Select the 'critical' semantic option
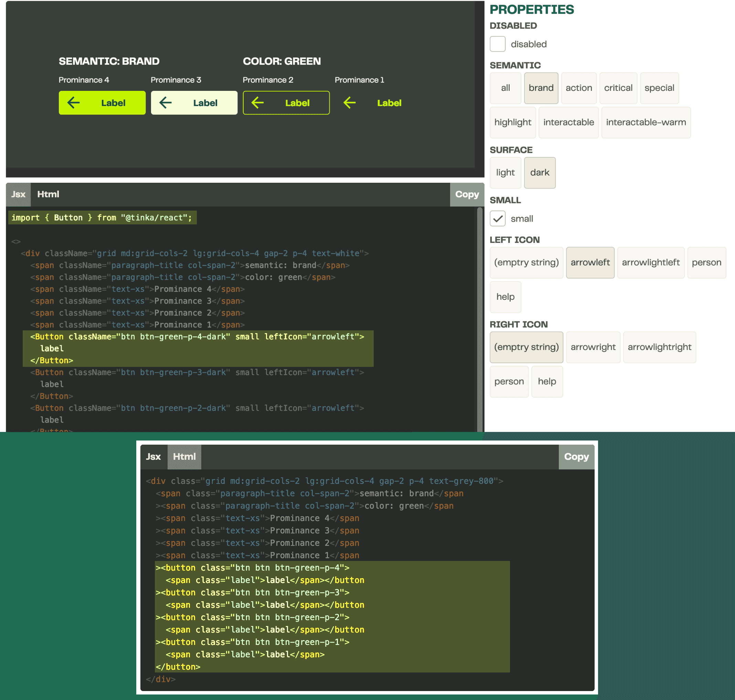The width and height of the screenshot is (735, 700). tap(618, 88)
